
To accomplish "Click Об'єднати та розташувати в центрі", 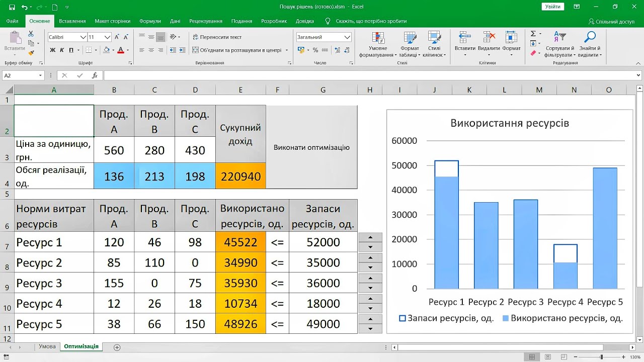I will (236, 50).
